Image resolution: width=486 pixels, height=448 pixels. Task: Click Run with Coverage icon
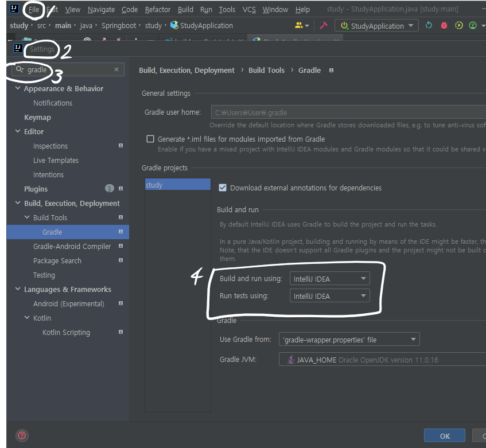458,25
